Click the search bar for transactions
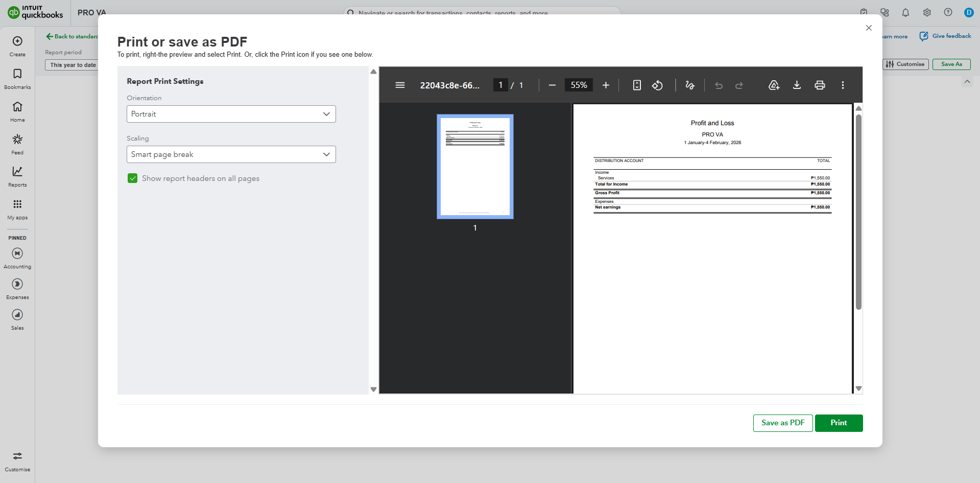This screenshot has height=483, width=980. coord(482,13)
